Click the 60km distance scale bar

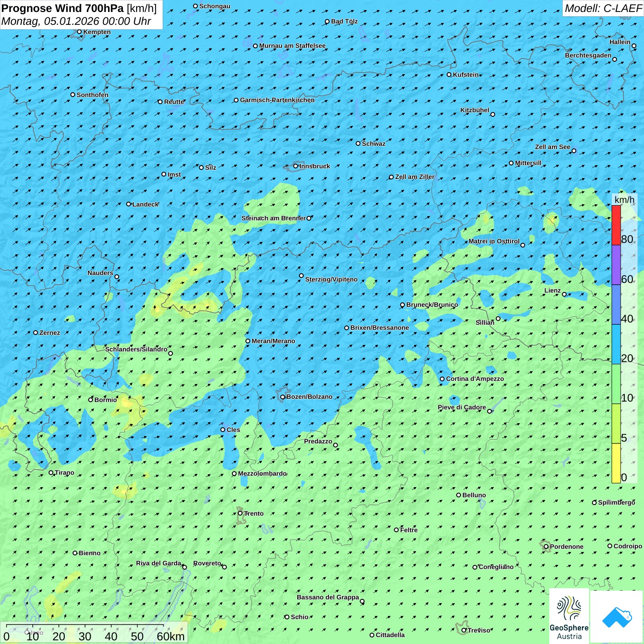(x=85, y=626)
